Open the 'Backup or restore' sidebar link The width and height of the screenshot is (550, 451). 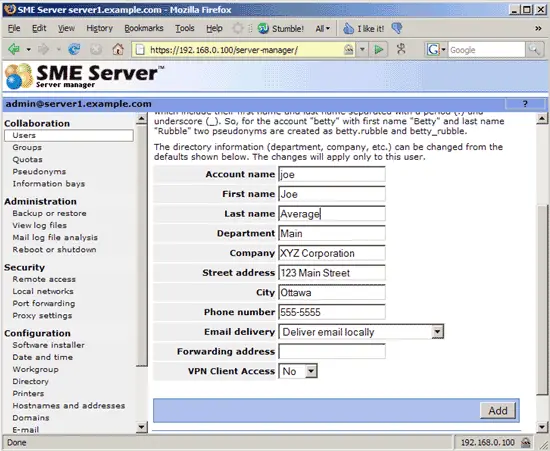pyautogui.click(x=49, y=213)
